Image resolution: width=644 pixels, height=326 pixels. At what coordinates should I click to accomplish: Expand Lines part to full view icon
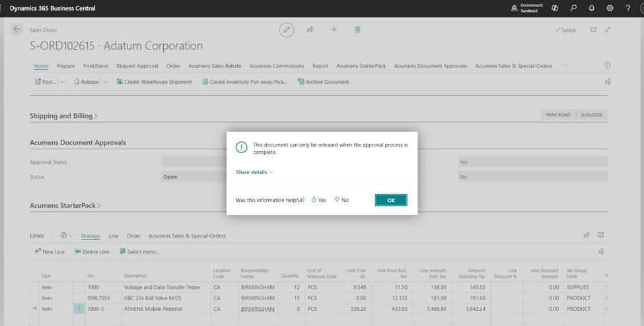[x=601, y=235]
